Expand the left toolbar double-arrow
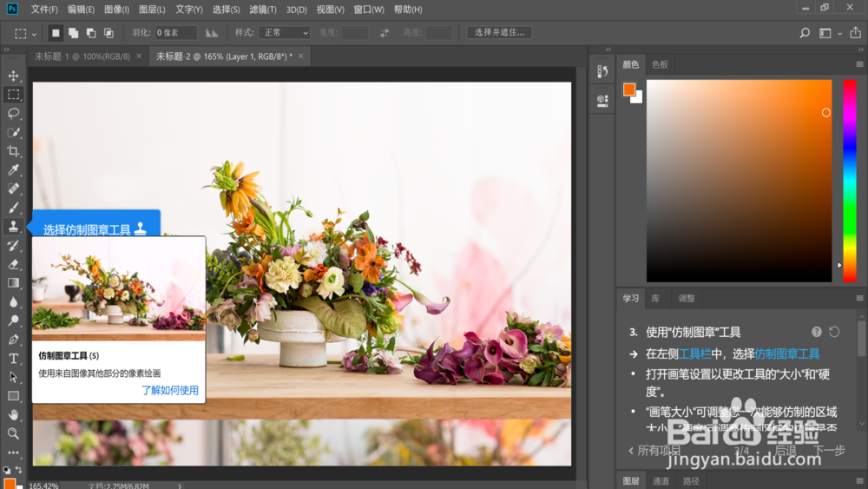The image size is (868, 489). (x=7, y=50)
